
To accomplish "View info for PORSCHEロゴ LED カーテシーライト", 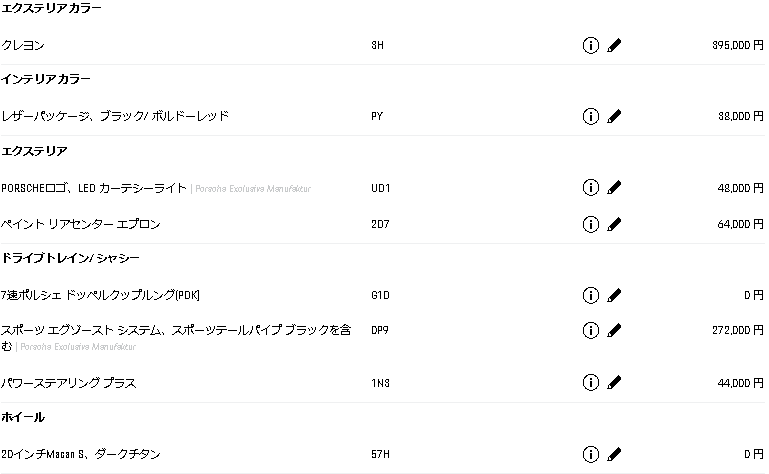I will point(590,187).
